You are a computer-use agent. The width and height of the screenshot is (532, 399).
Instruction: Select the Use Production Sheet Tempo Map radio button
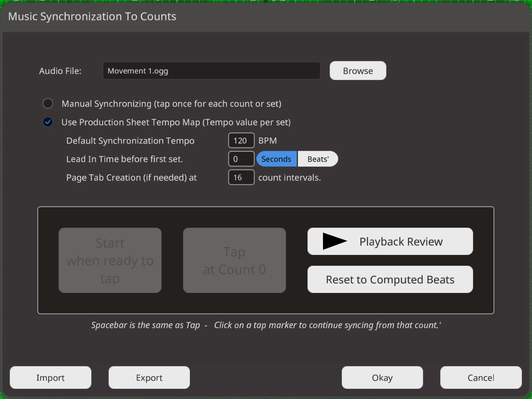click(48, 122)
